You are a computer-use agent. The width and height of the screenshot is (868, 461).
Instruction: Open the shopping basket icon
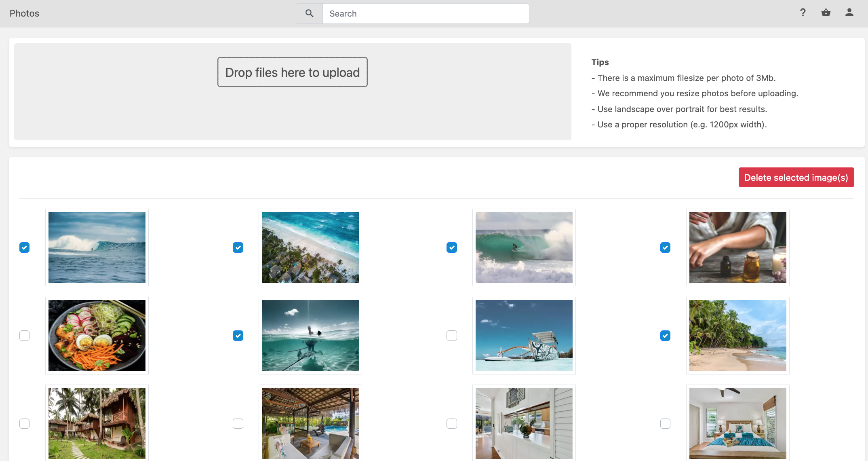[826, 13]
